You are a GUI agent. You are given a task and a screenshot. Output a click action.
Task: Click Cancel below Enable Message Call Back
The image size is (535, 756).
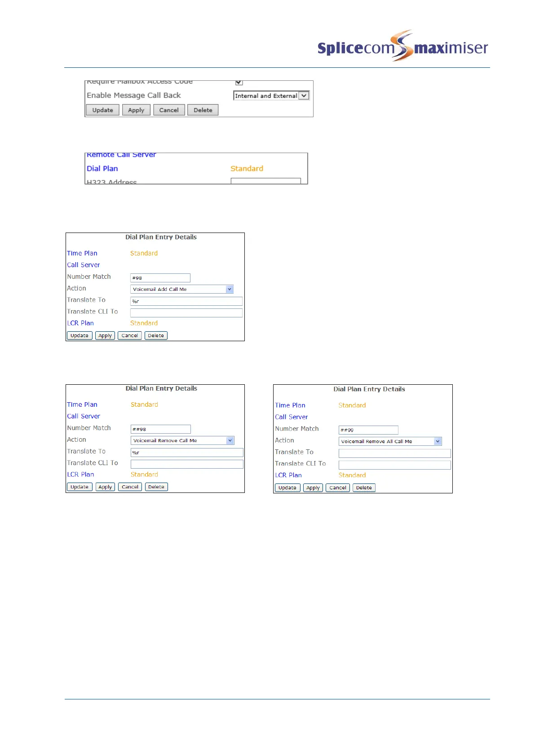point(169,110)
